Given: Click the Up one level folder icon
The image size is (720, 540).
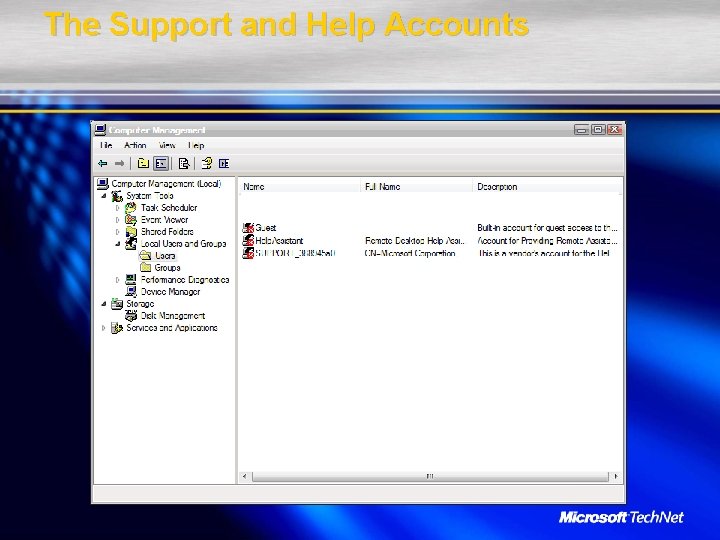Looking at the screenshot, I should [x=143, y=163].
